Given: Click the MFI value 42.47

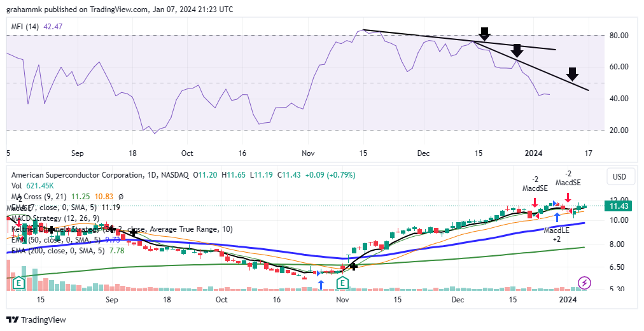Looking at the screenshot, I should [x=53, y=27].
